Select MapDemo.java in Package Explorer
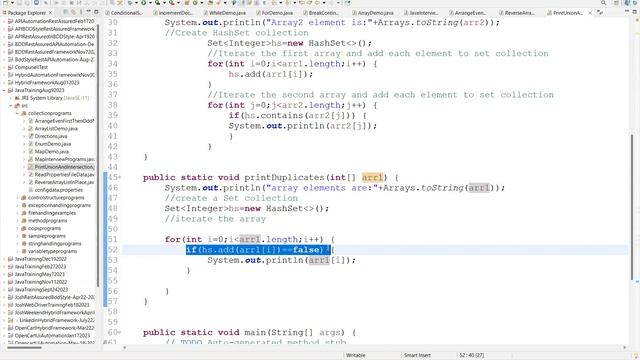Image resolution: width=640 pixels, height=360 pixels. click(49, 151)
